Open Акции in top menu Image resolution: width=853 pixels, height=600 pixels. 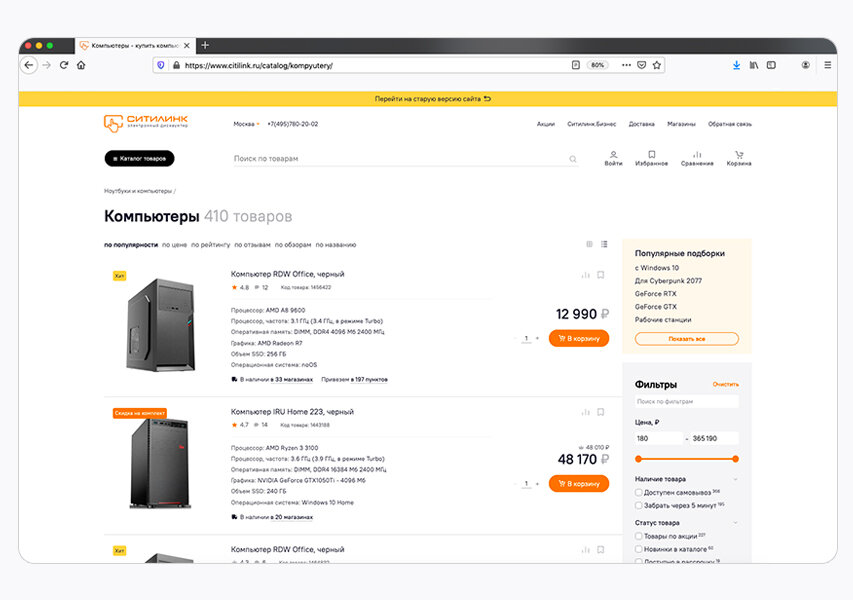pyautogui.click(x=546, y=124)
